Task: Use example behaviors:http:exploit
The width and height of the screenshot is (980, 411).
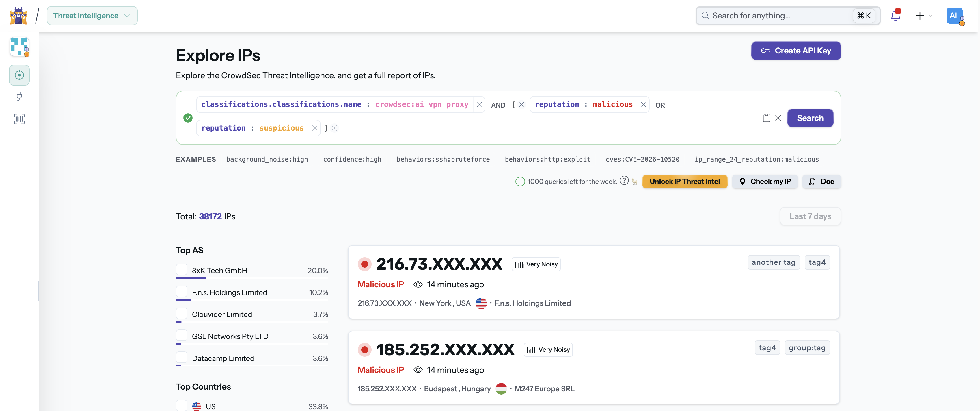Action: click(548, 159)
